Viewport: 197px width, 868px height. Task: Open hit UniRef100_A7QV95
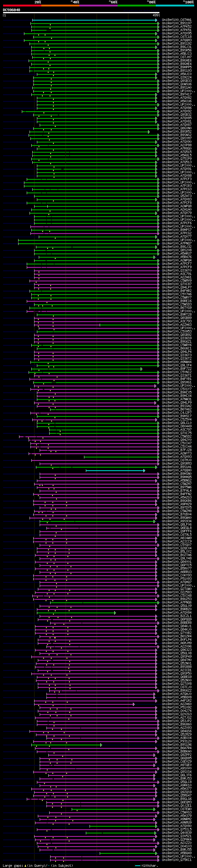176,33
